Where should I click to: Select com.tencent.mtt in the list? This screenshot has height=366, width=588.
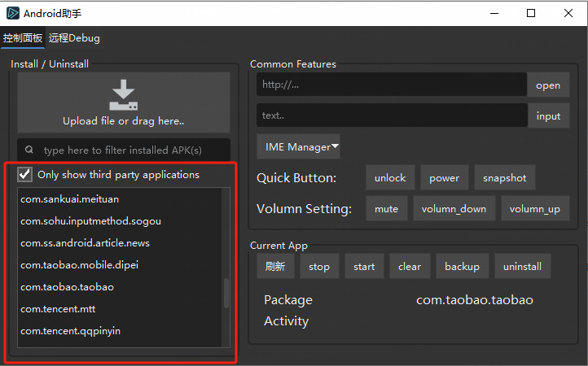[x=119, y=309]
